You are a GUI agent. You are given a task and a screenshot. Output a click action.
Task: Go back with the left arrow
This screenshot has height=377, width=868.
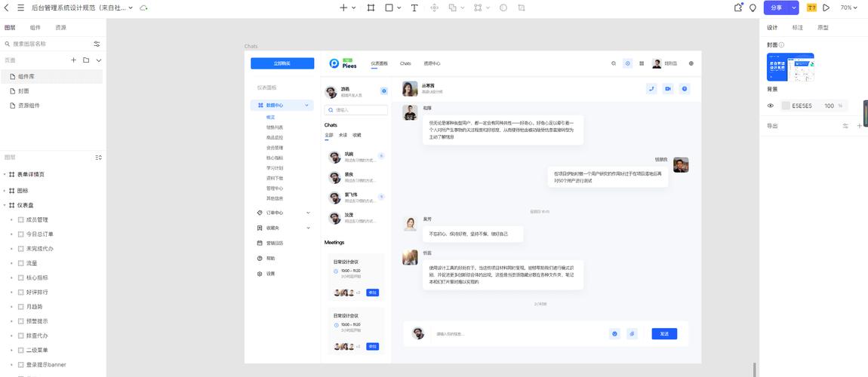pyautogui.click(x=7, y=8)
